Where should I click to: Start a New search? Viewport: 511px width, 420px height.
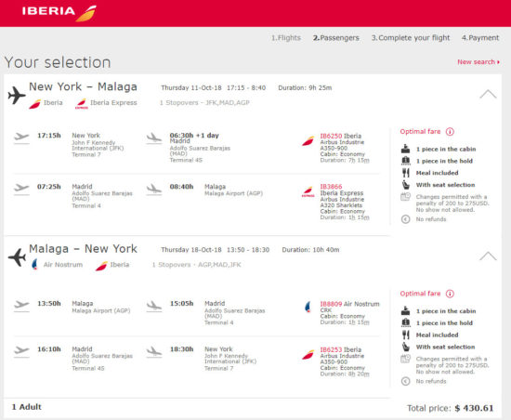[x=478, y=62]
